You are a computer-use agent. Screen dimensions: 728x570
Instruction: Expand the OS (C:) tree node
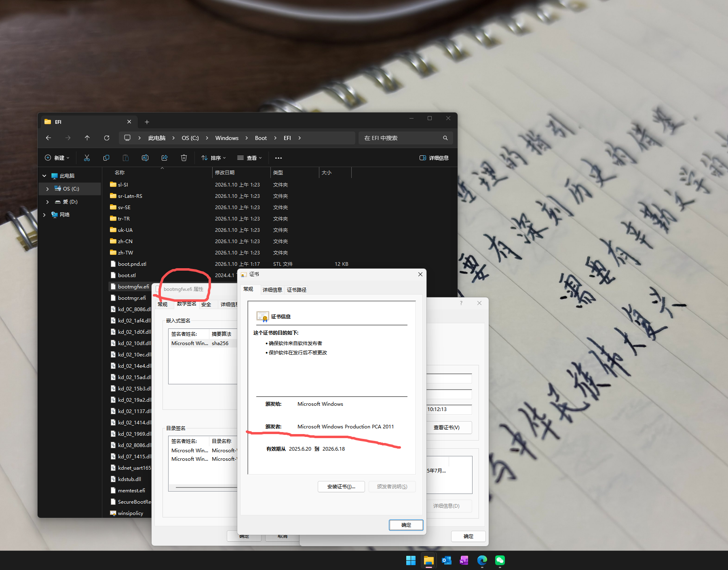click(x=48, y=189)
